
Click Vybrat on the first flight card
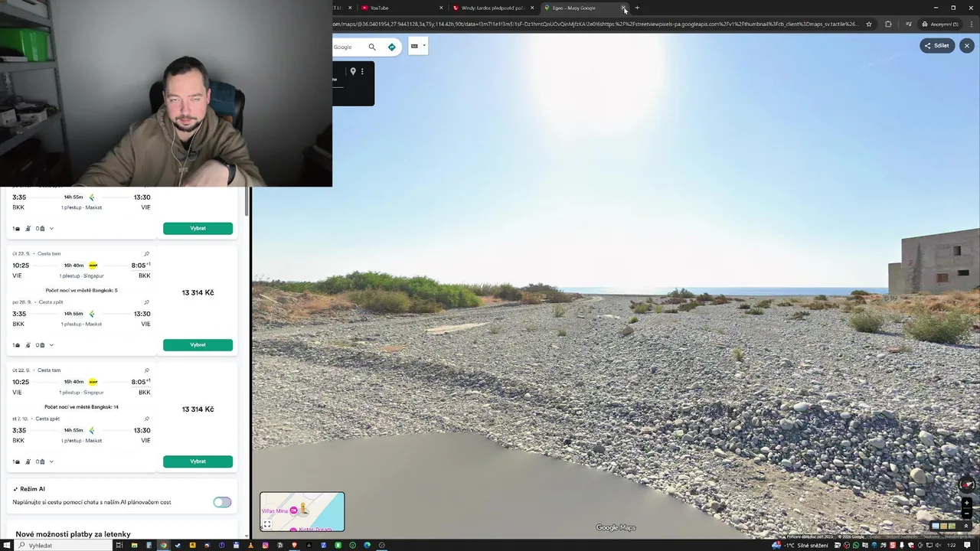coord(198,228)
